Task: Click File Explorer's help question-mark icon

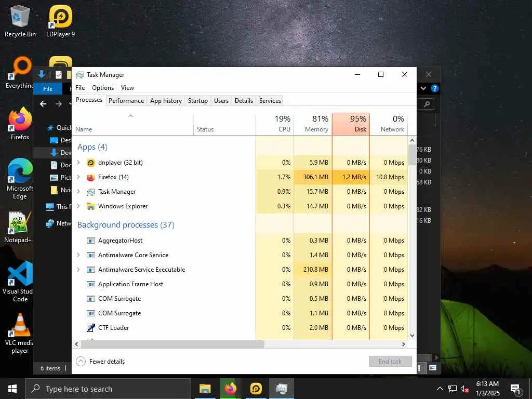Action: coord(435,88)
